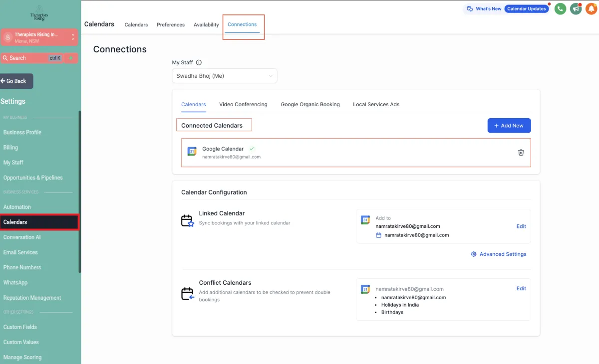This screenshot has height=364, width=599.
Task: Open Conversation AI in the sidebar
Action: pyautogui.click(x=22, y=237)
